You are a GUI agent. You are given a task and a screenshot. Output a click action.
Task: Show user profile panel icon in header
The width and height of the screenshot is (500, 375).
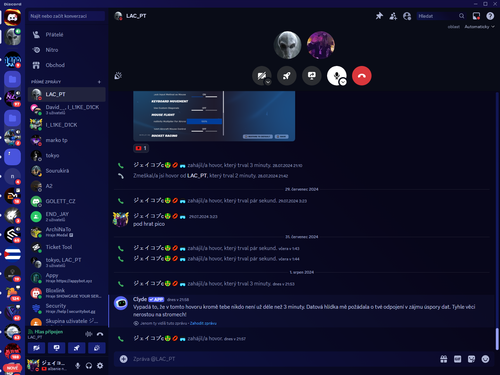point(407,16)
